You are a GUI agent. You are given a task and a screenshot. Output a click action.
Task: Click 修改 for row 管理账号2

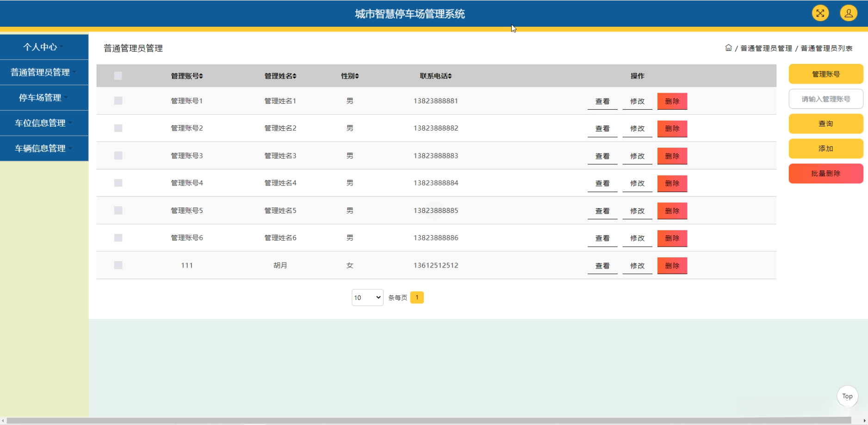coord(637,129)
